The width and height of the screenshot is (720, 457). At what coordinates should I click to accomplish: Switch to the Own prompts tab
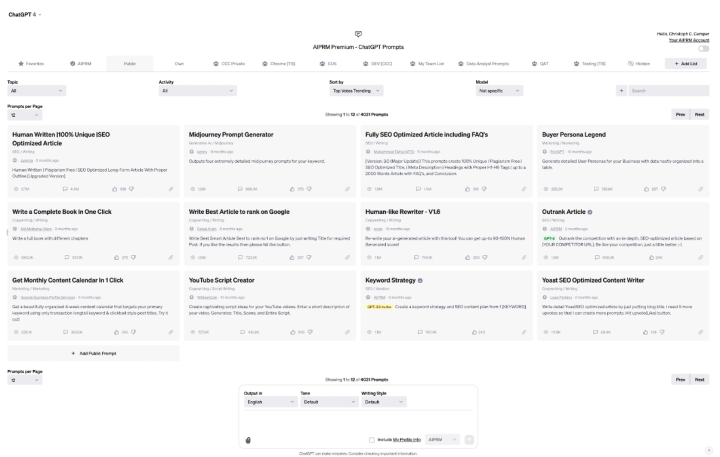point(178,63)
